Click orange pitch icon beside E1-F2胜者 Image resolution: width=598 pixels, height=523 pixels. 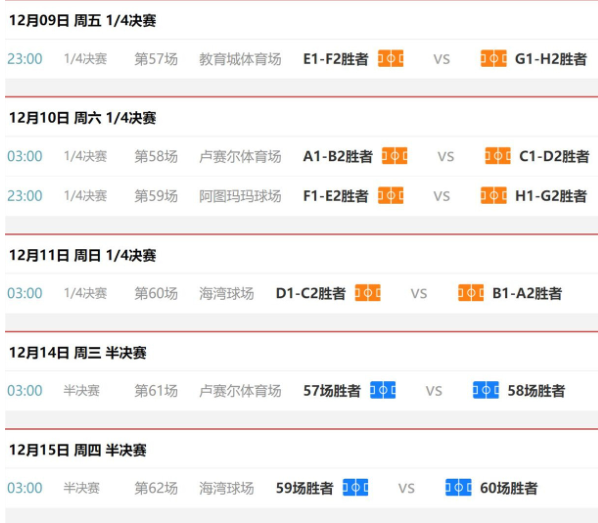(x=391, y=59)
